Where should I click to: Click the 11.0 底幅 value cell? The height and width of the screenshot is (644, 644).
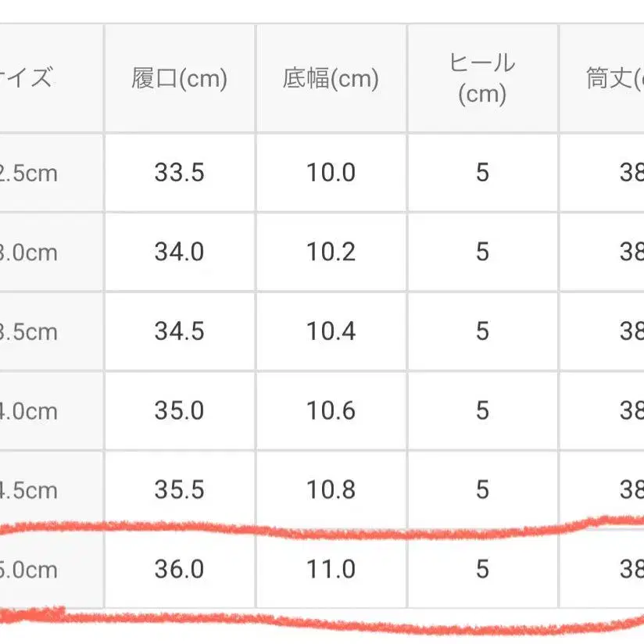click(x=331, y=570)
